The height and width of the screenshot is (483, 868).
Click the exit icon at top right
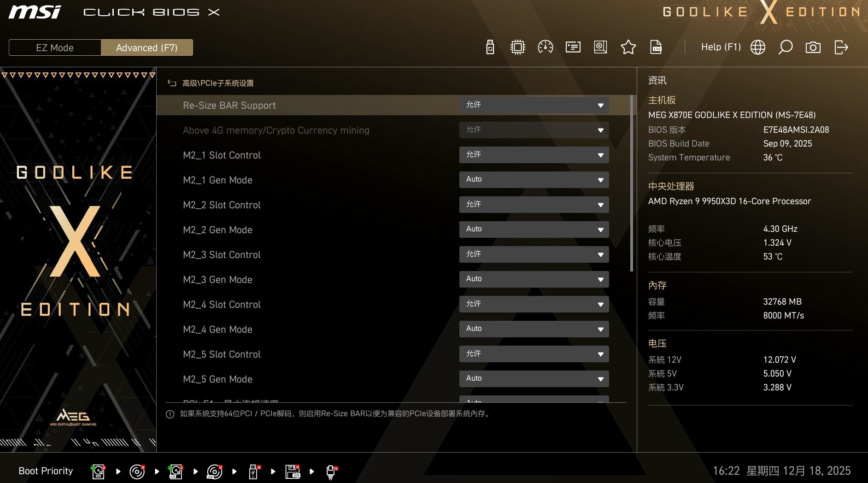click(841, 47)
